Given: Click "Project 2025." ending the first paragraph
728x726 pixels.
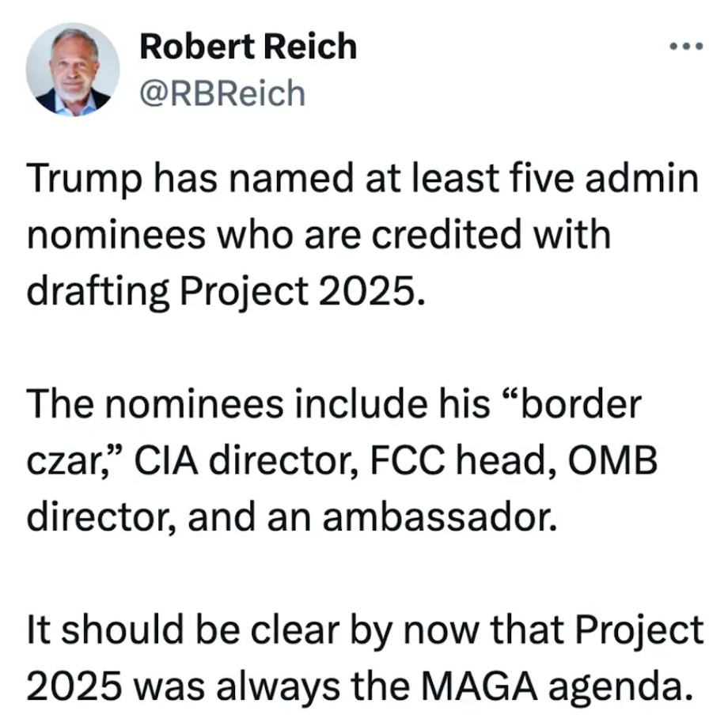Looking at the screenshot, I should tap(303, 293).
